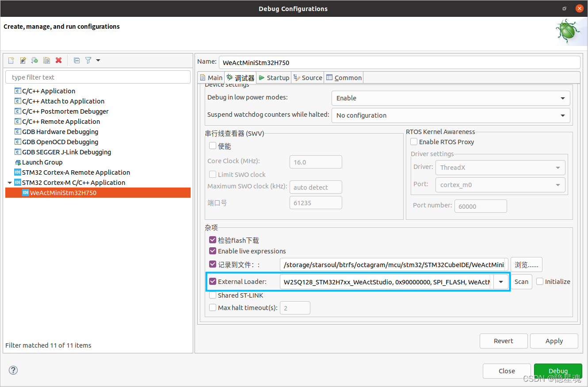
Task: Focus the type filter text field
Action: pos(98,77)
